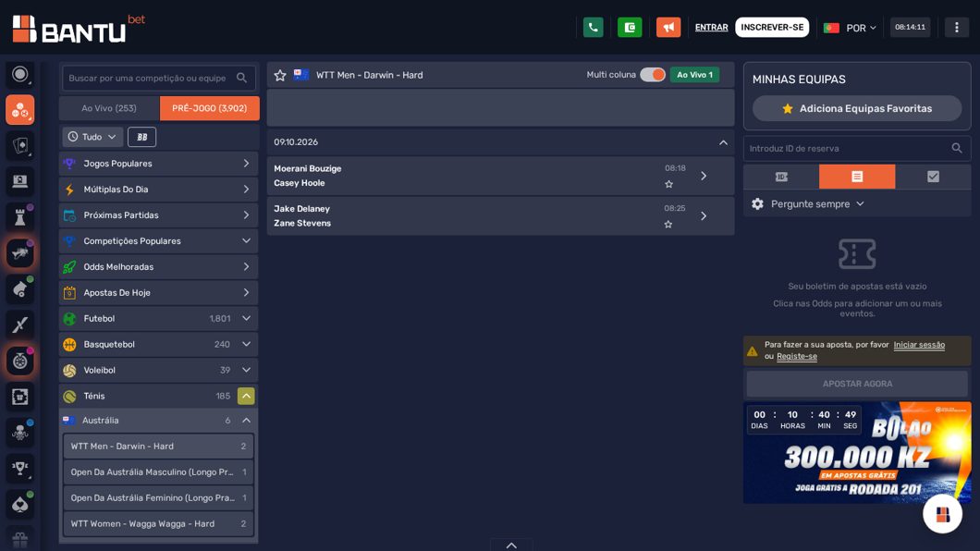Click the green Ao Vivo 1 button
The image size is (980, 551).
[694, 75]
